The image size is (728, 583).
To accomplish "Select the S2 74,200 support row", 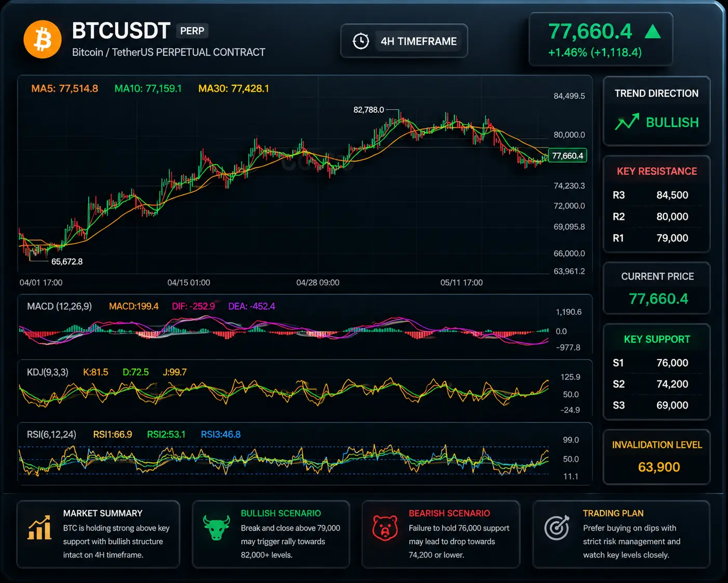I will pos(656,384).
